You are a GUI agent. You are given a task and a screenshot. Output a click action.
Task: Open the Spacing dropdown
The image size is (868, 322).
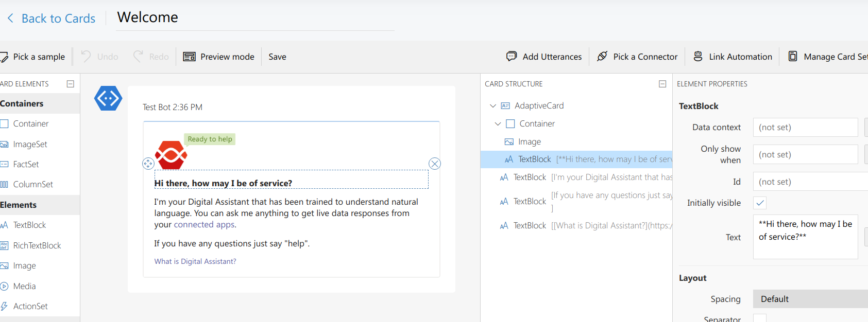point(810,299)
